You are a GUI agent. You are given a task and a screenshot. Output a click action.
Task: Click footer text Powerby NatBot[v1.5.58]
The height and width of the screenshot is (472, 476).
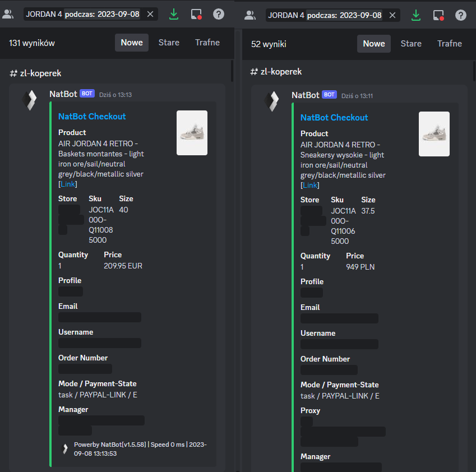[110, 445]
